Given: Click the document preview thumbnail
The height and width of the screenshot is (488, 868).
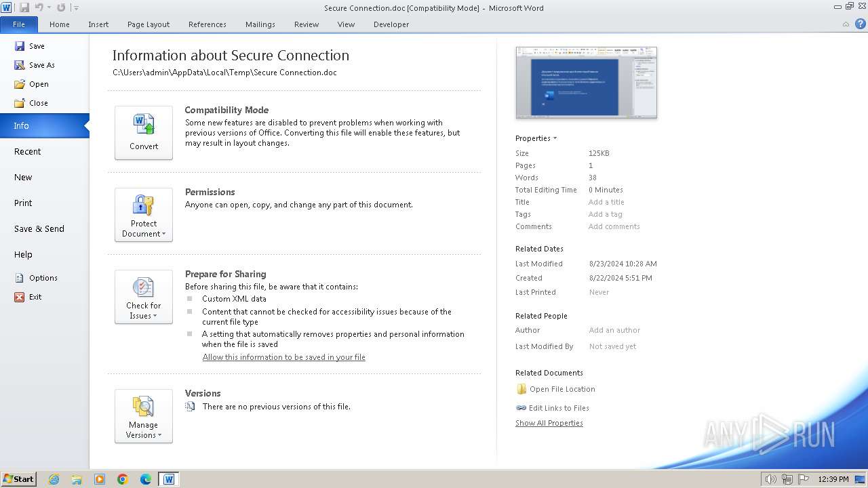Looking at the screenshot, I should 587,83.
